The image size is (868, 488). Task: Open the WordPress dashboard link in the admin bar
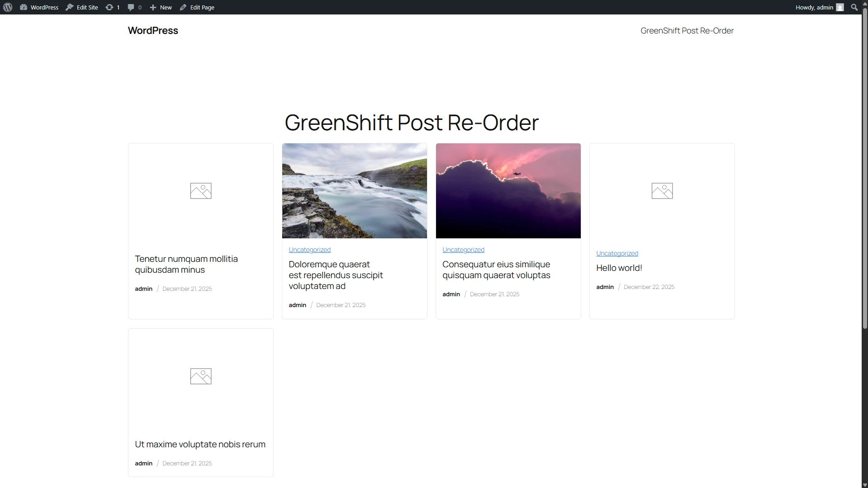pyautogui.click(x=39, y=7)
